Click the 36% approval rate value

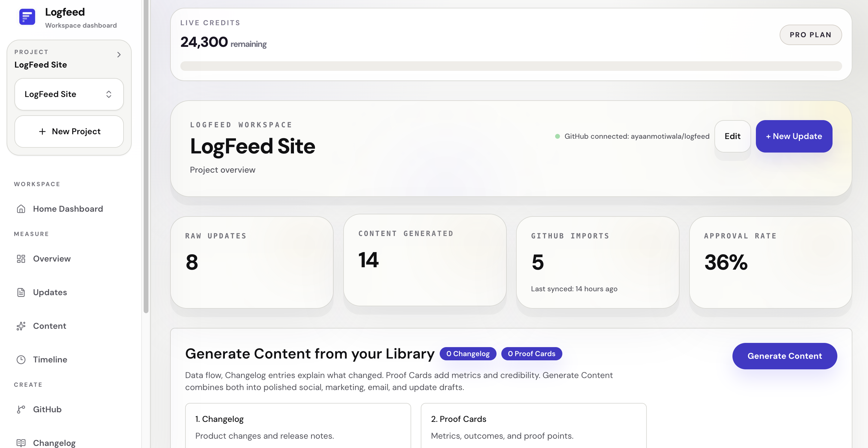point(726,262)
